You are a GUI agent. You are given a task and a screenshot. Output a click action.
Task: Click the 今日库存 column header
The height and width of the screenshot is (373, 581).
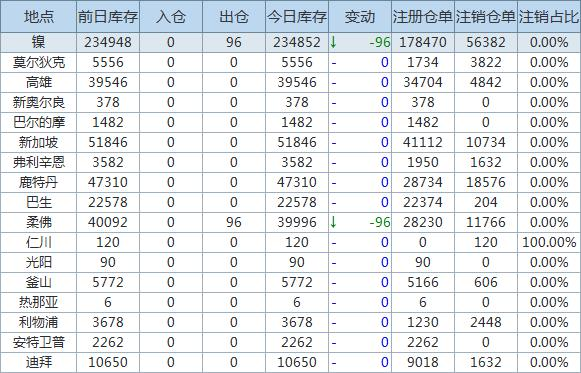(297, 17)
